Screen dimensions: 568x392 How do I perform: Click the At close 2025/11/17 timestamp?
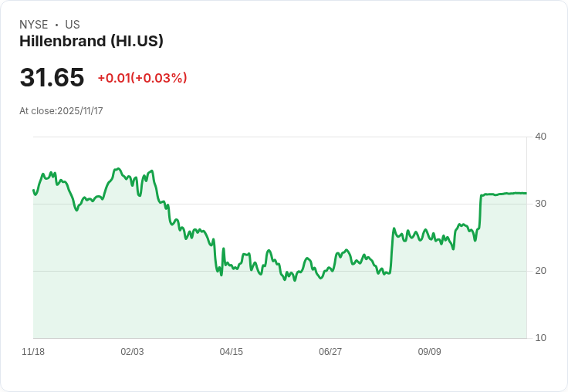(x=61, y=111)
